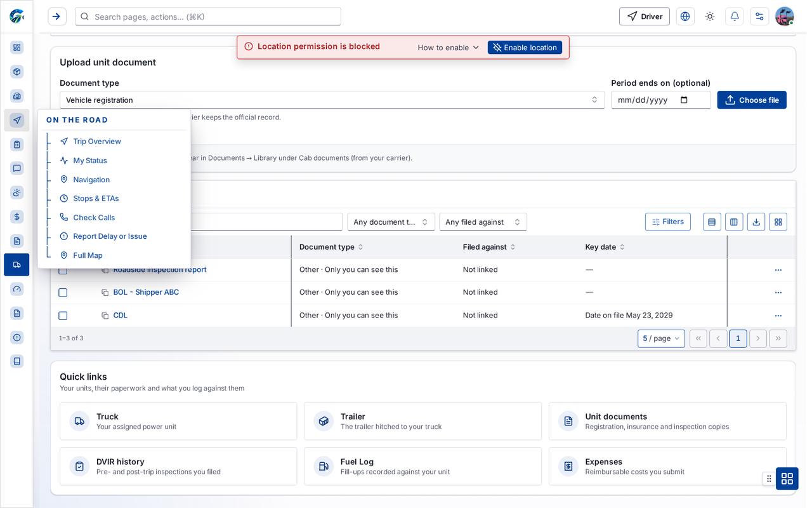The width and height of the screenshot is (812, 508).
Task: Choose Trip Overview in On the Road menu
Action: [x=97, y=142]
